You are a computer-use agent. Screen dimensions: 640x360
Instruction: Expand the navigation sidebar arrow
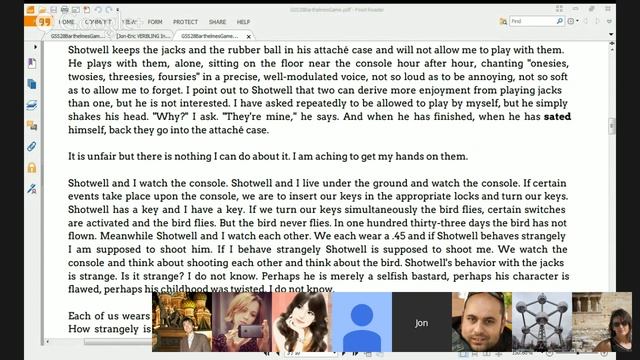tap(36, 47)
